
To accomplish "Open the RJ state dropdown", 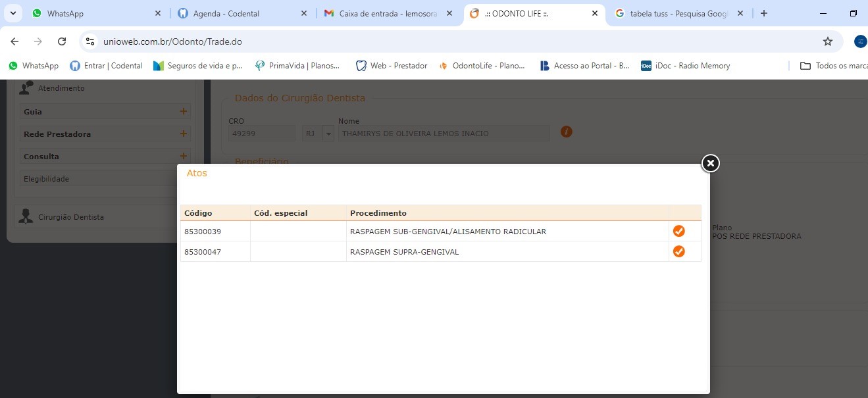I will click(x=328, y=134).
